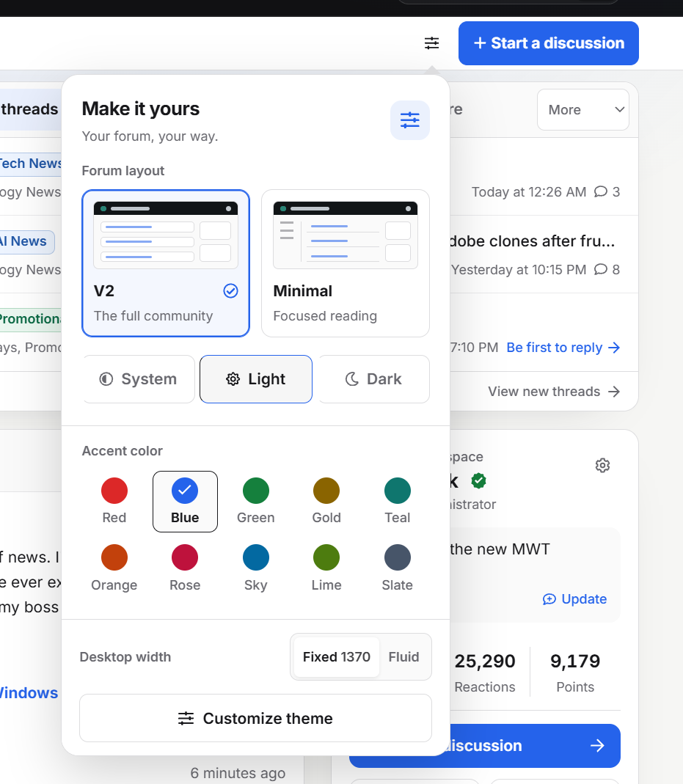This screenshot has height=784, width=683.
Task: Pick the Blue accent color
Action: [x=185, y=502]
